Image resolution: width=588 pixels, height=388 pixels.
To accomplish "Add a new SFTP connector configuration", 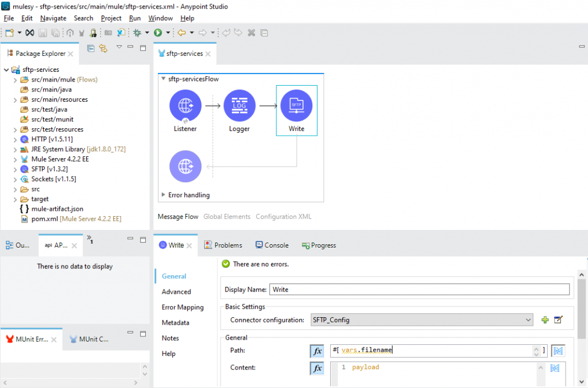I will point(545,320).
